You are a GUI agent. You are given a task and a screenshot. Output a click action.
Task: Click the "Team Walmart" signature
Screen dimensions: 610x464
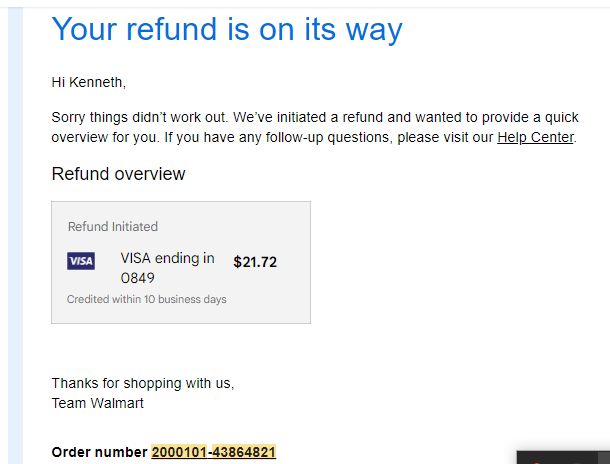(x=97, y=403)
